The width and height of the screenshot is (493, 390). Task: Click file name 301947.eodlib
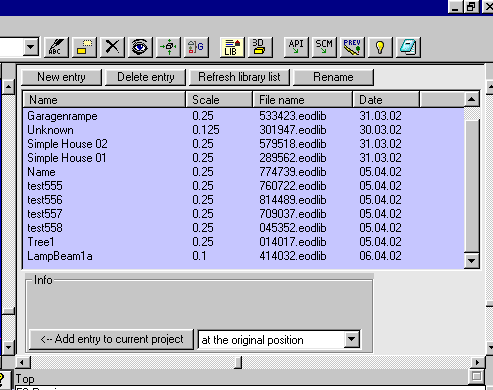(293, 130)
